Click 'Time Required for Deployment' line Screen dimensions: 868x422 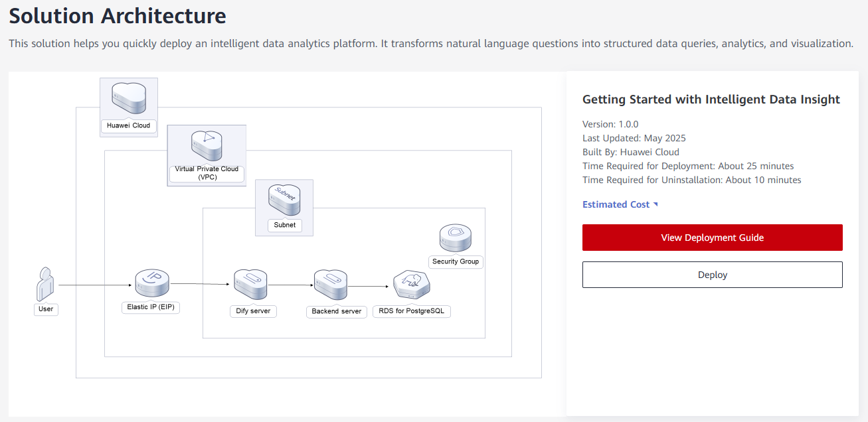pyautogui.click(x=688, y=166)
